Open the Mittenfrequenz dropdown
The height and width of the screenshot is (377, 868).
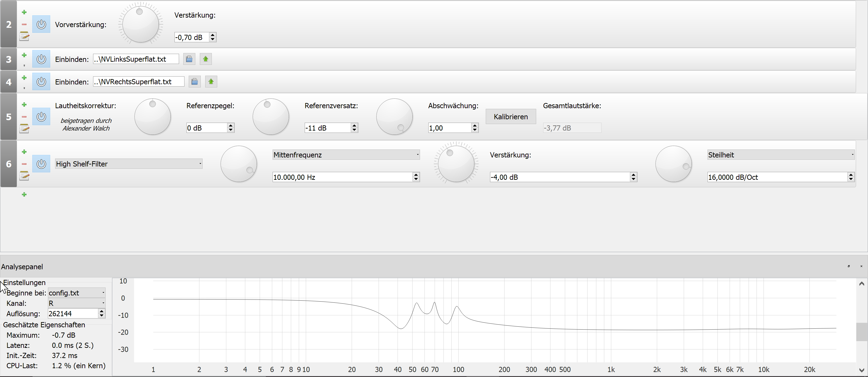tap(346, 155)
